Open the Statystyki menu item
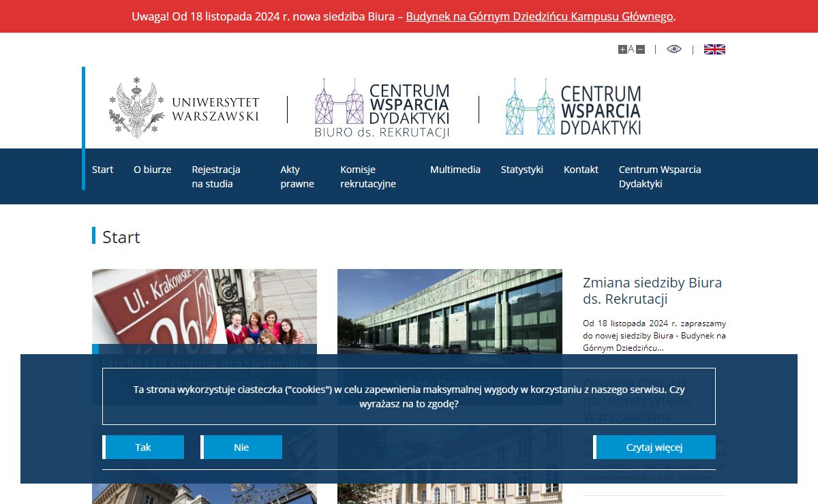This screenshot has width=818, height=504. [522, 170]
